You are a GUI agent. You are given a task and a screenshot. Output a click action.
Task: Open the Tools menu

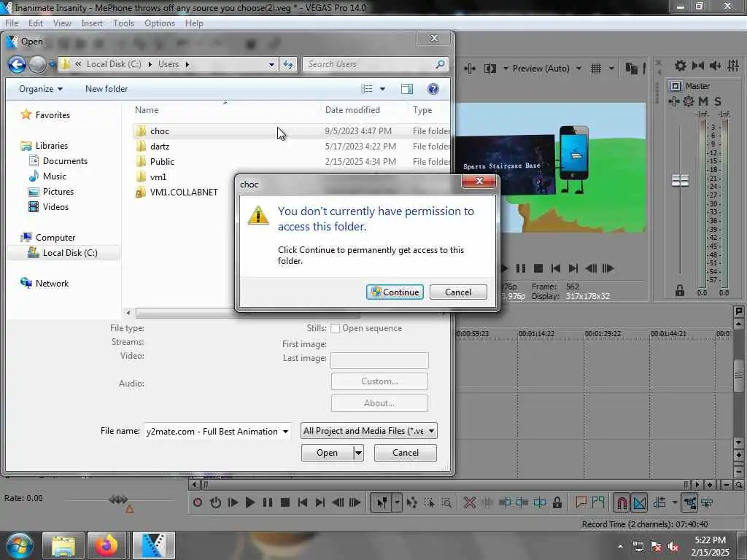pos(123,23)
